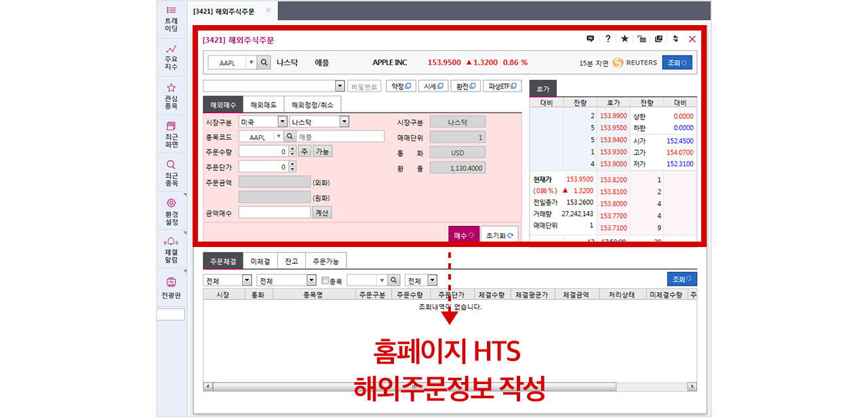The height and width of the screenshot is (418, 868).
Task: Click the 매수 buy button
Action: click(x=463, y=235)
